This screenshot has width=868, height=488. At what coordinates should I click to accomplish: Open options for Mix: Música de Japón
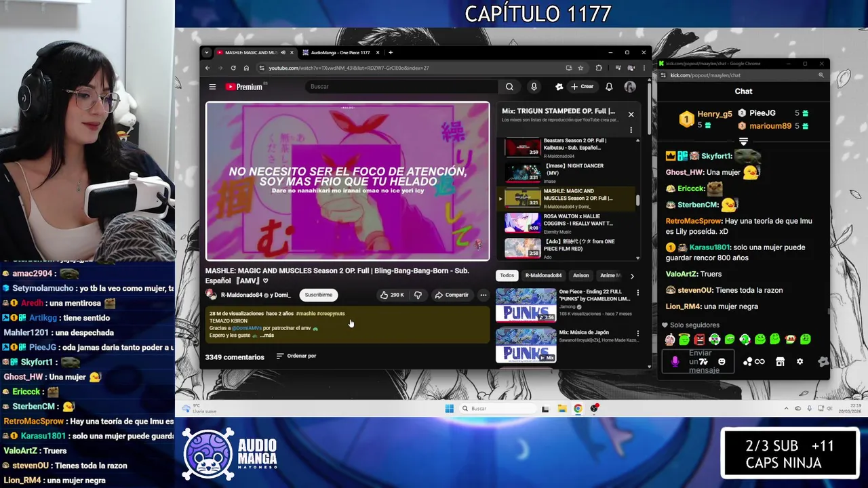(x=637, y=333)
